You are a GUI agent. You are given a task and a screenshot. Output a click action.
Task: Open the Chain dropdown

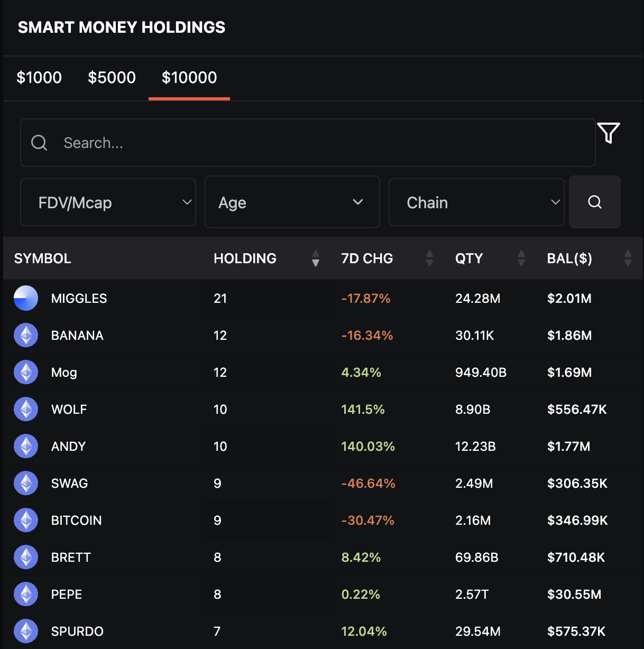[x=476, y=202]
